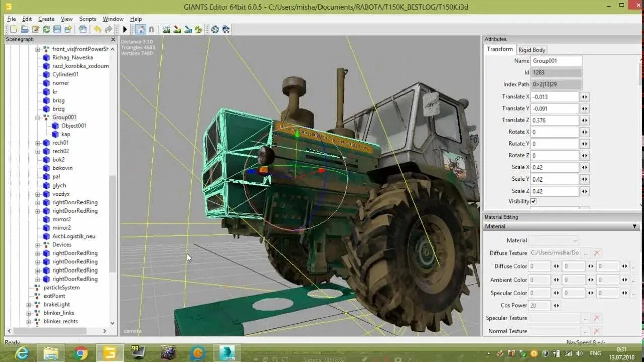Select the AichLogistik_neu tree item
Screen dimensions: 644x362
pos(73,236)
